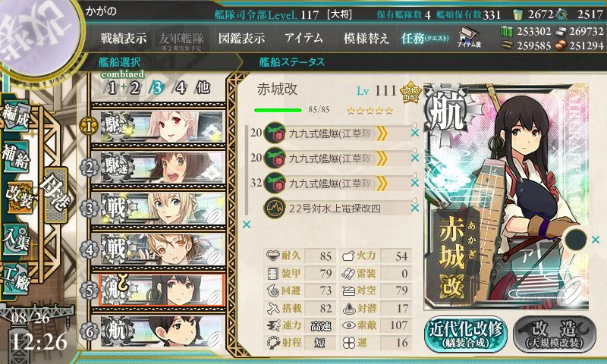
Task: Clear the extra slot with its X
Action: [596, 240]
